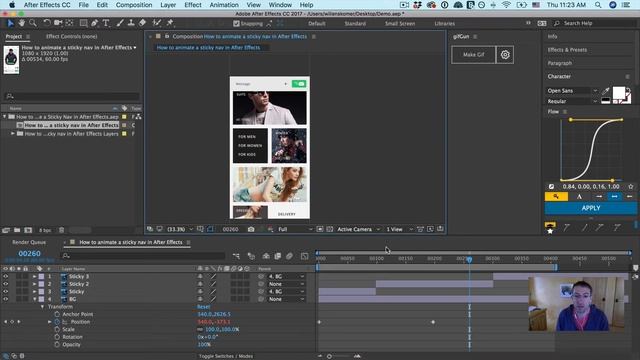The image size is (640, 360).
Task: Expand the Sticky 3 layer
Action: pos(35,277)
